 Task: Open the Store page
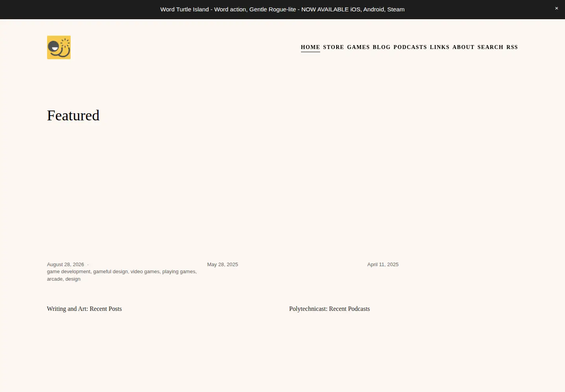(x=334, y=47)
